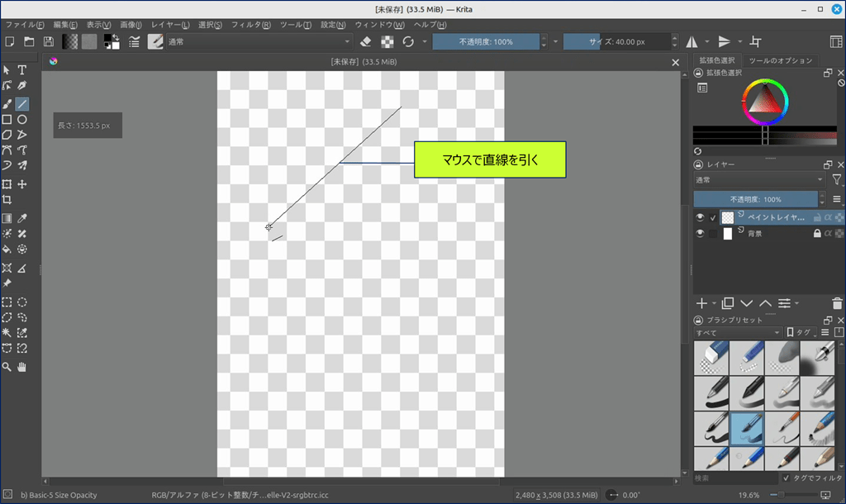Open the 通常 blending mode dropdown in toolbar
Viewport: 846px width, 504px height.
click(260, 41)
